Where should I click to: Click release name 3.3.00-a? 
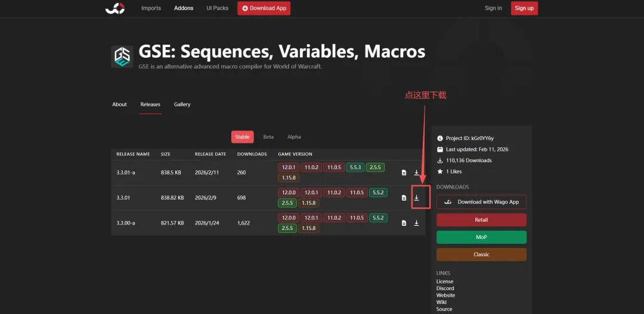tap(126, 223)
